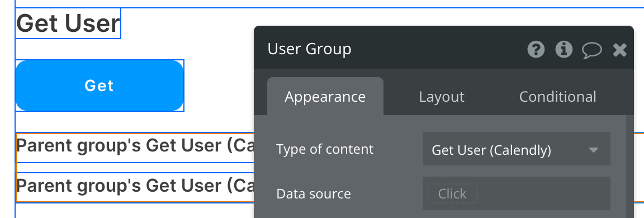Expand the Type of content dropdown arrow
The height and width of the screenshot is (218, 644).
click(593, 150)
